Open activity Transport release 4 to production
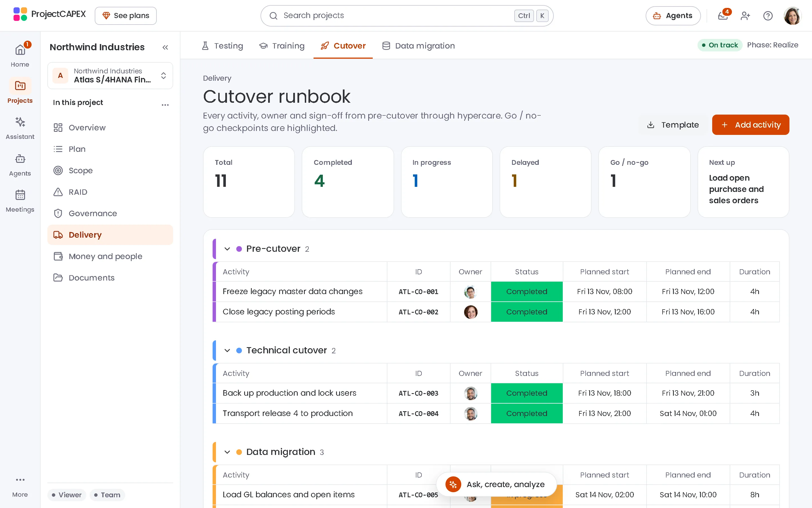The image size is (812, 508). click(x=288, y=413)
